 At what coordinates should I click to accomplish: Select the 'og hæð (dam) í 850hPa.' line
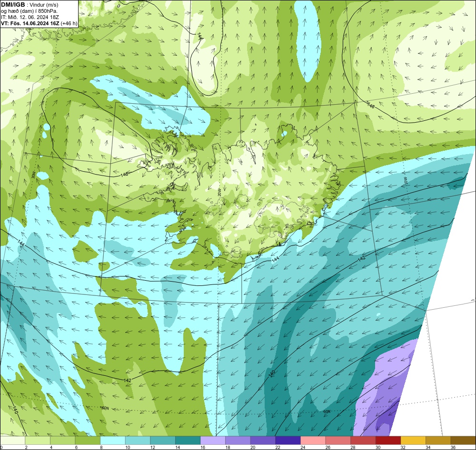[29, 11]
